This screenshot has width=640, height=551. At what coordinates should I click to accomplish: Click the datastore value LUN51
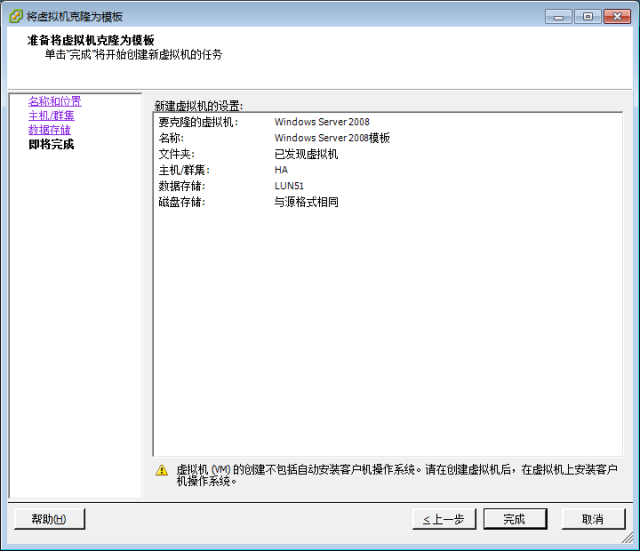[289, 186]
